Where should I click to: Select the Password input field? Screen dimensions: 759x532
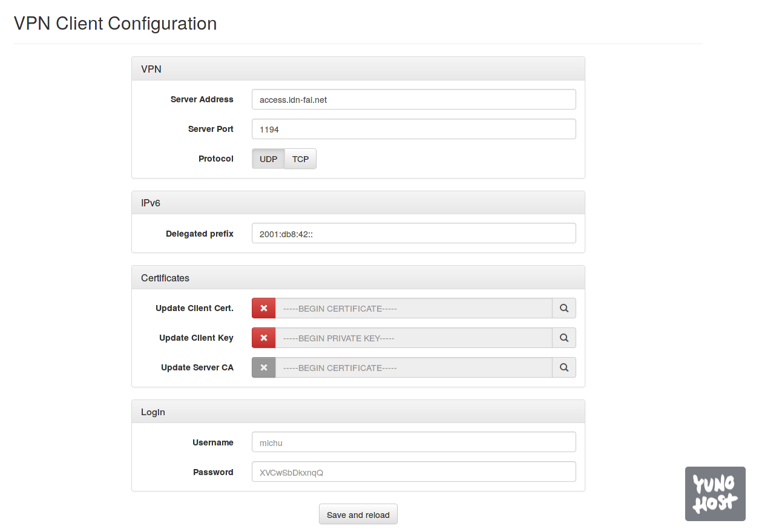(413, 472)
